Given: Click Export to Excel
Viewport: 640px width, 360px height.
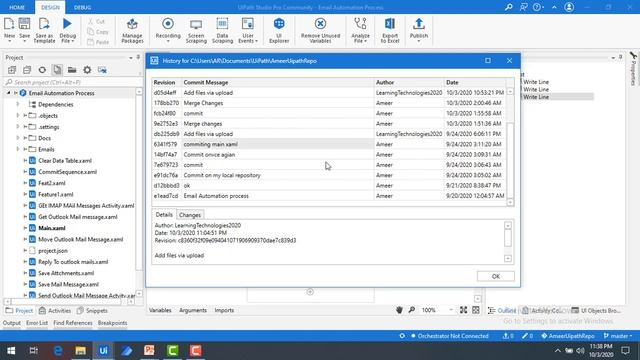Looking at the screenshot, I should tap(390, 30).
